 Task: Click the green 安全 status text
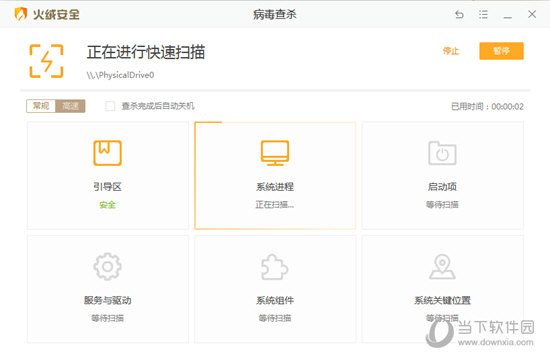(107, 205)
